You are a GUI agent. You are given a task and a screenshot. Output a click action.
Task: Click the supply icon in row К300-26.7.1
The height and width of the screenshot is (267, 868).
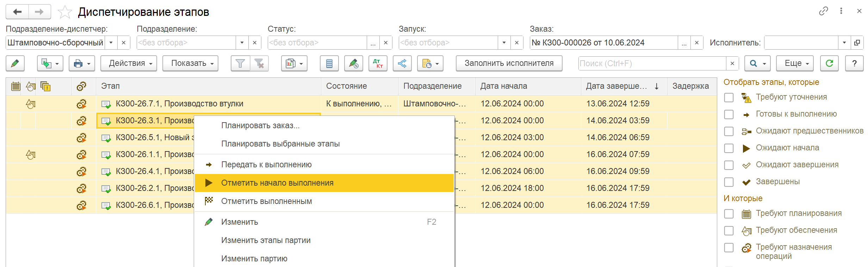(31, 104)
